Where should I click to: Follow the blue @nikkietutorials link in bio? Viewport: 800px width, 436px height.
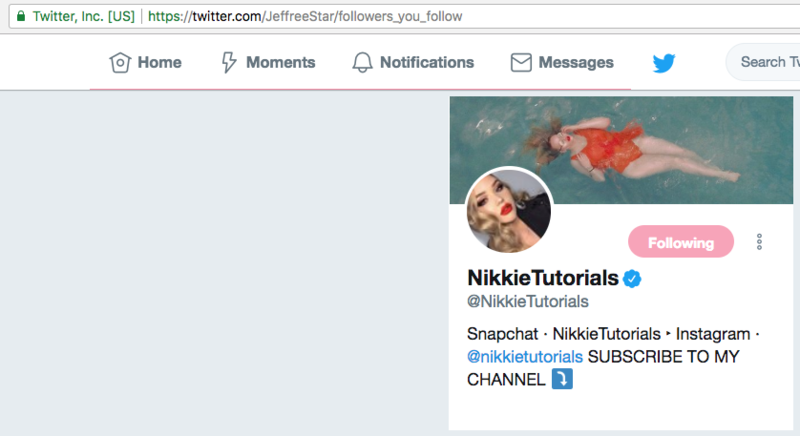pos(525,356)
